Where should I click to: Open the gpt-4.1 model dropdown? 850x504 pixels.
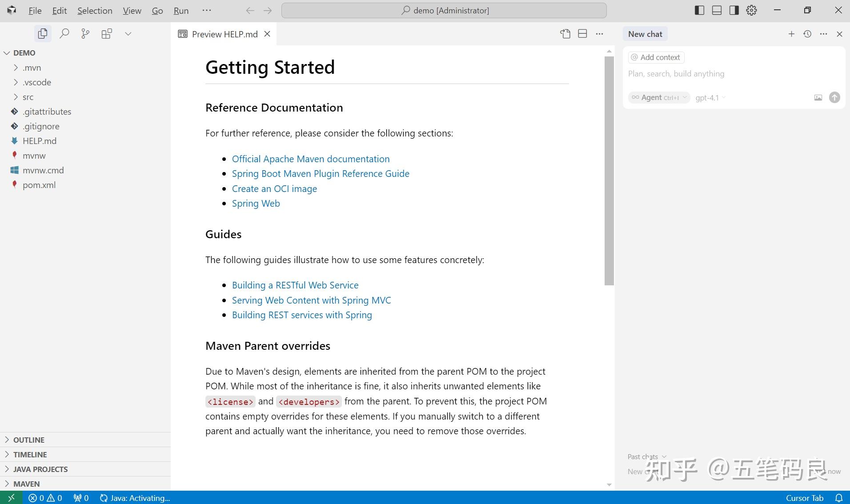click(x=710, y=98)
